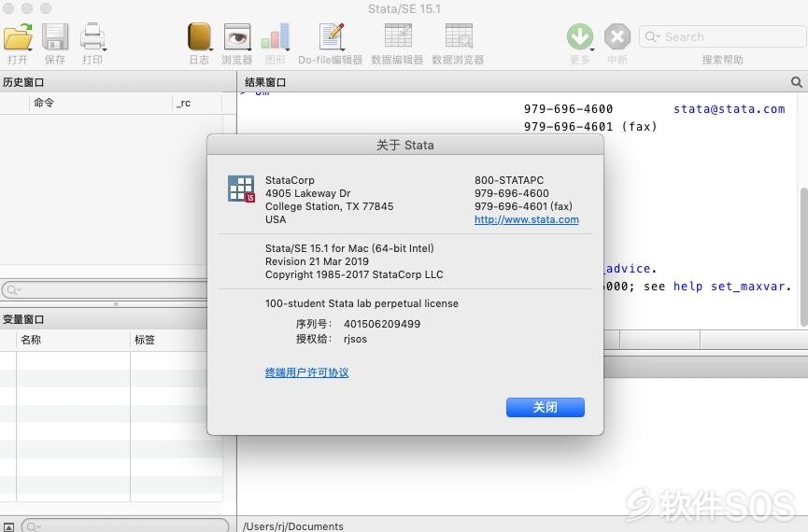
Task: Open the Viewer (浏览器) eye icon
Action: coord(237,37)
